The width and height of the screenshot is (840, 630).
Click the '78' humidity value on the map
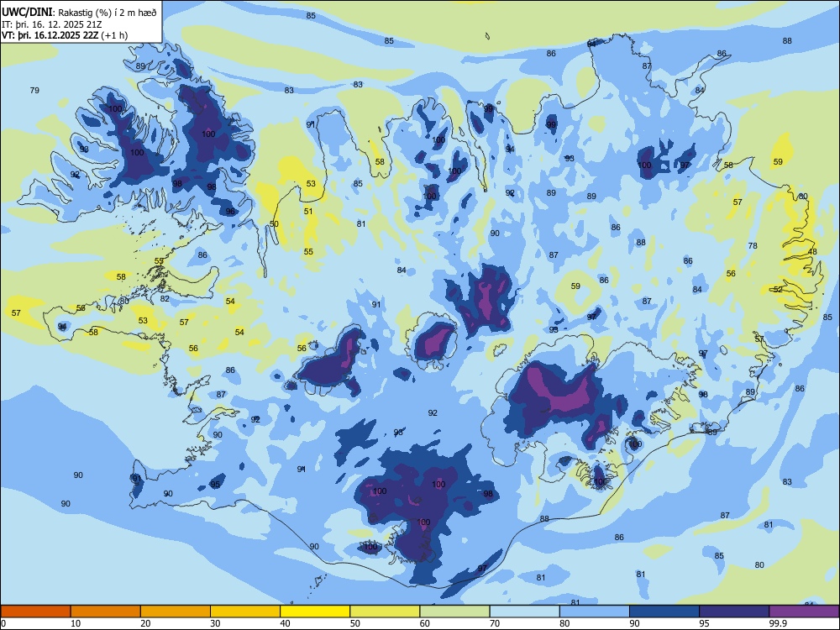click(x=753, y=245)
